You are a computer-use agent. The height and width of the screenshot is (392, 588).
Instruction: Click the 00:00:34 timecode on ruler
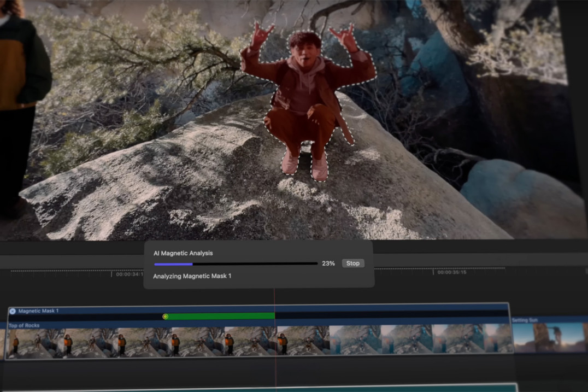point(129,274)
